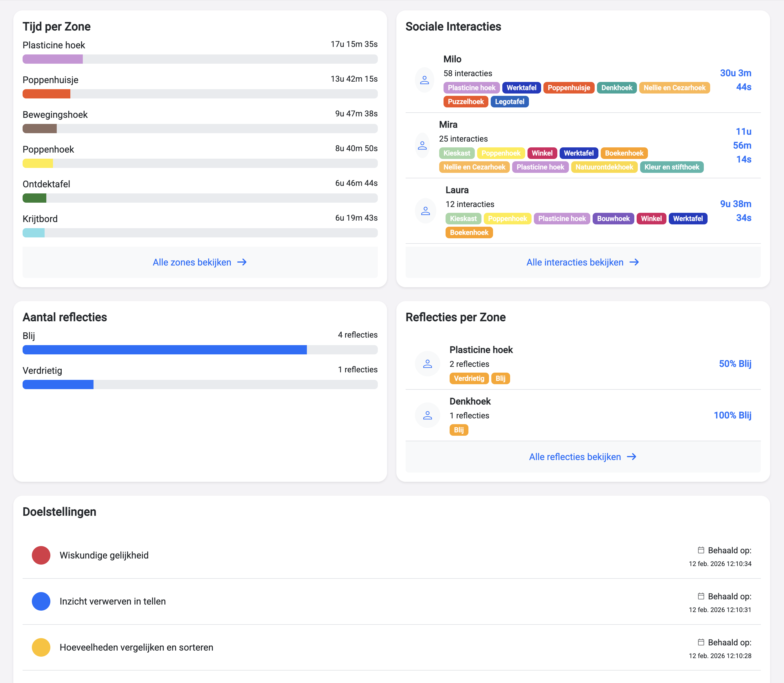This screenshot has height=683, width=784.
Task: Click the Blij tag under Denkhoek
Action: coord(459,430)
